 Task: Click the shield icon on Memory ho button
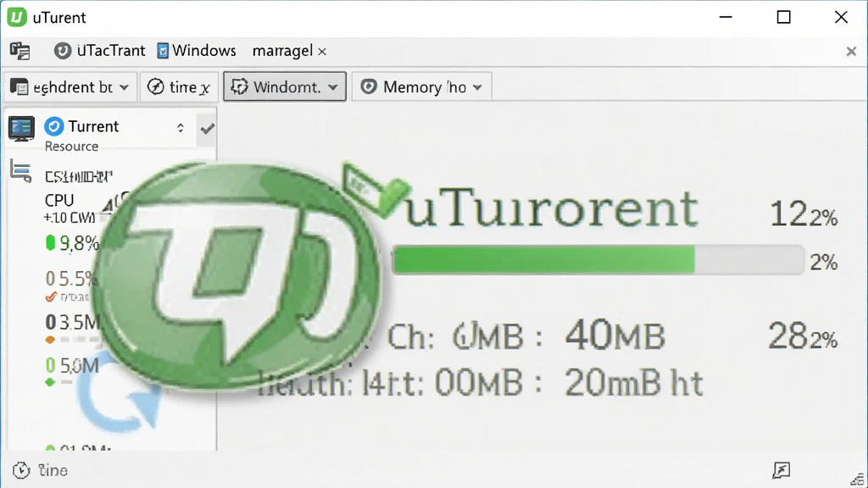[369, 87]
